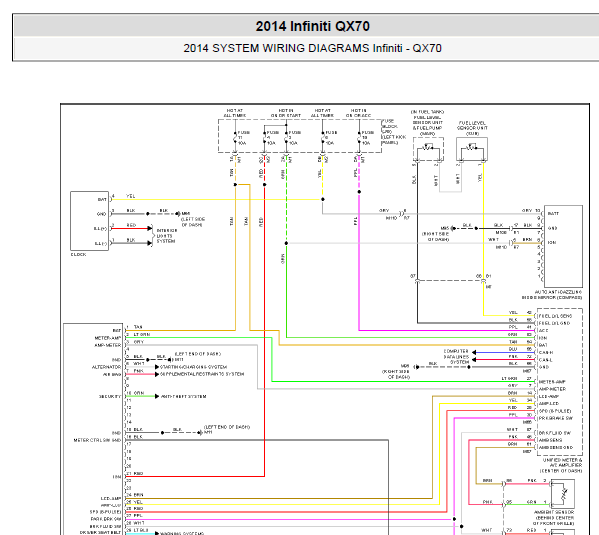The image size is (599, 535).
Task: Click the Supplemental Restraints System arrow
Action: (x=157, y=374)
